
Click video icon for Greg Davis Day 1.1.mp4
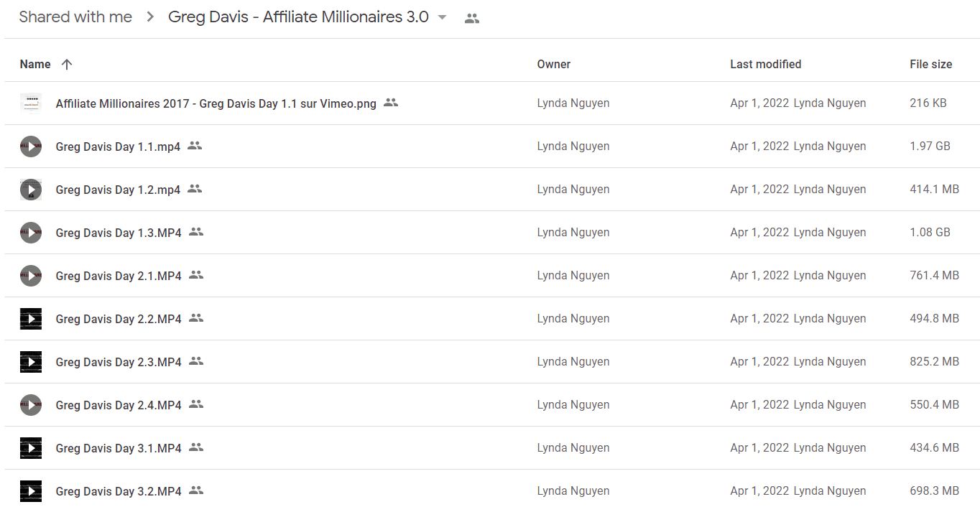click(x=31, y=146)
